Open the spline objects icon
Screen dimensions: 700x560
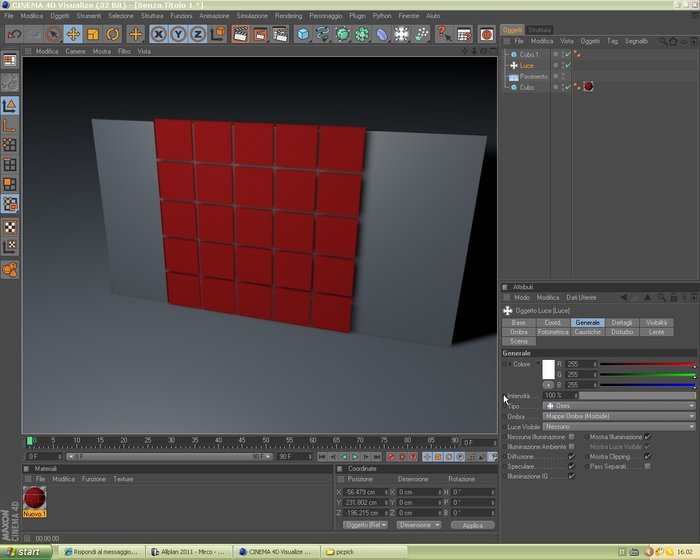coord(322,34)
